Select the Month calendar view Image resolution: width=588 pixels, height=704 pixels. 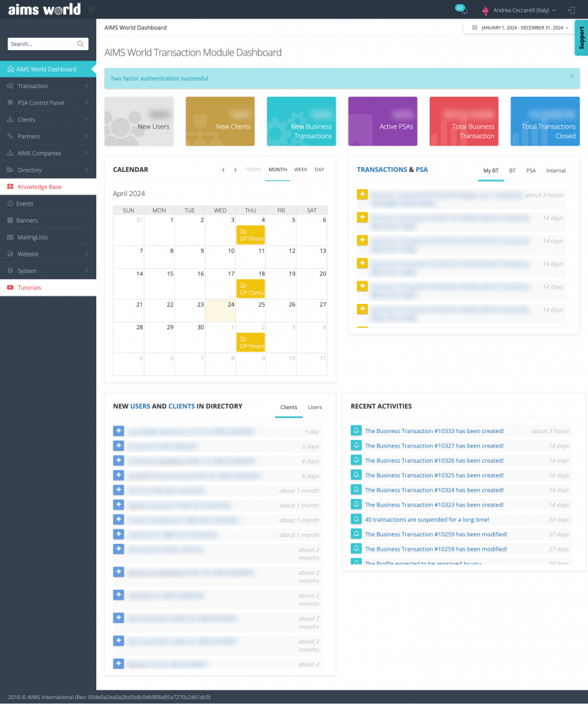[278, 170]
